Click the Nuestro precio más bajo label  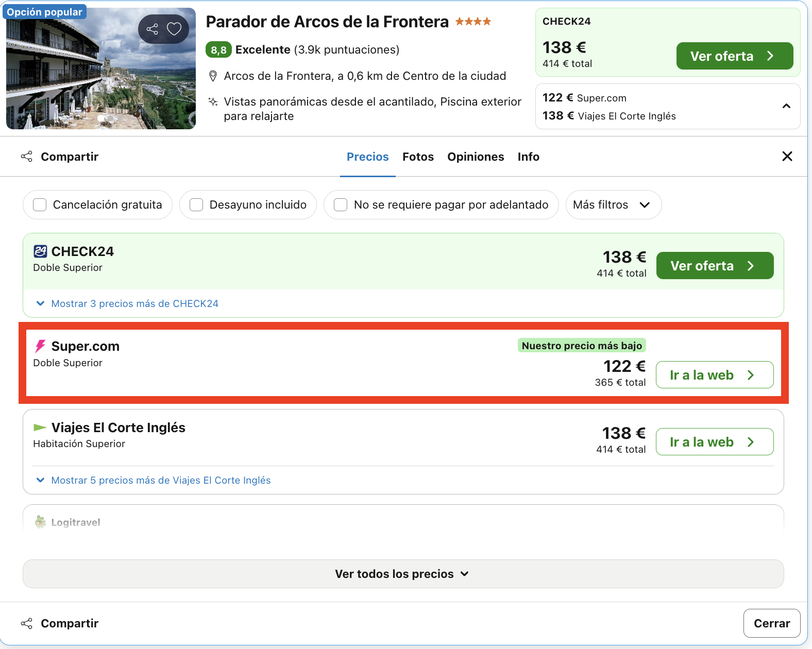click(582, 346)
